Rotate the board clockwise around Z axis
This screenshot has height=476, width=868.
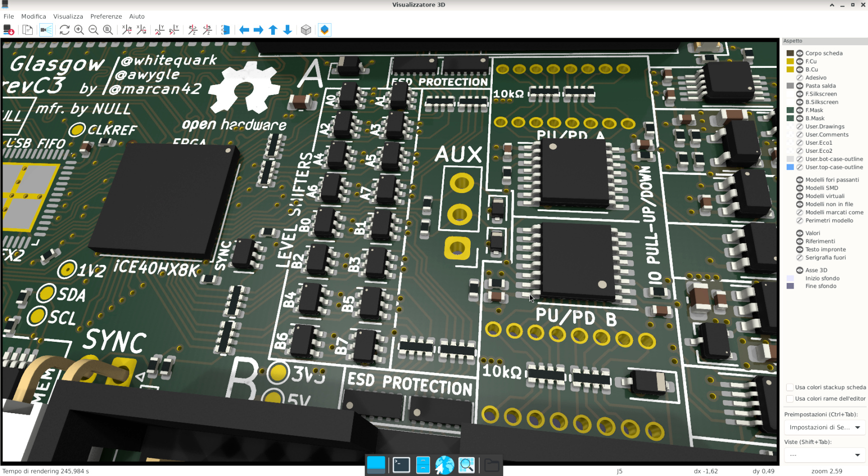point(193,30)
